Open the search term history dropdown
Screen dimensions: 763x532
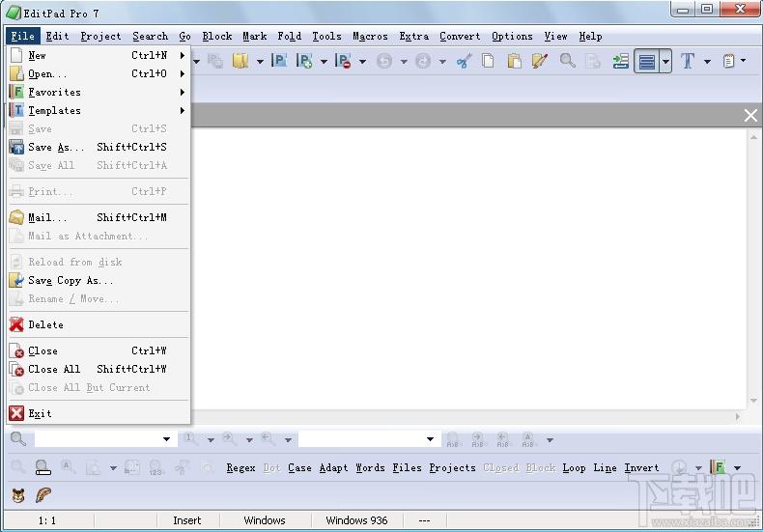tap(166, 439)
